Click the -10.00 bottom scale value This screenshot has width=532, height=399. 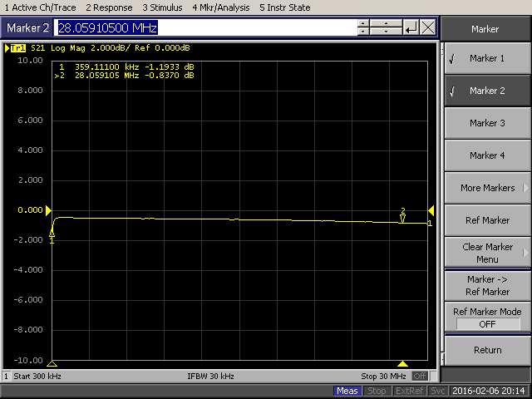coord(28,360)
